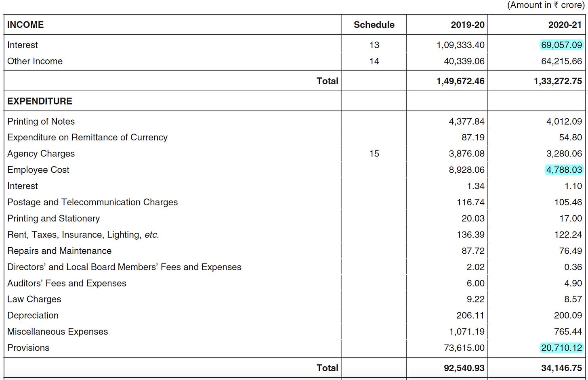The height and width of the screenshot is (380, 588).
Task: Click auditors' fees value 6.00
Action: [476, 283]
